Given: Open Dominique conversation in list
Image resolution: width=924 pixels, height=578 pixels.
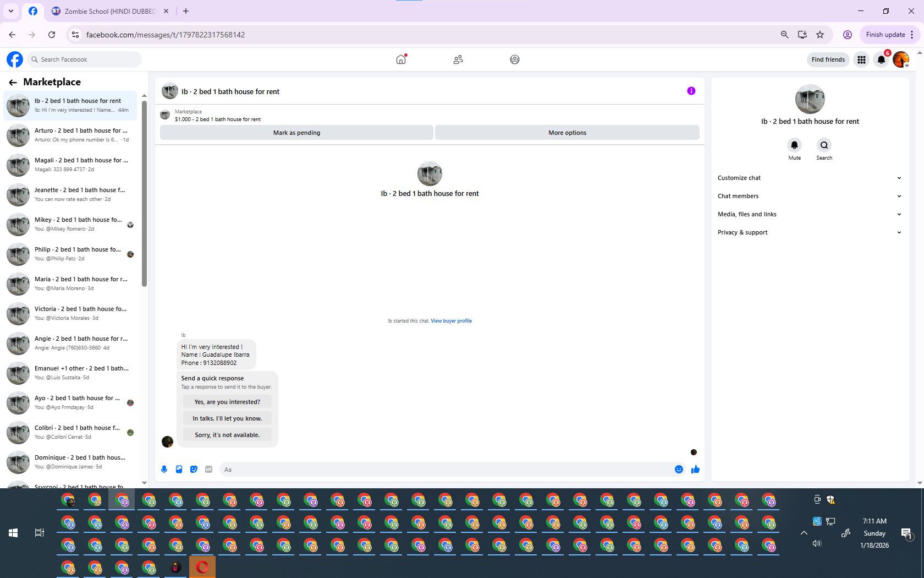Looking at the screenshot, I should [70, 462].
